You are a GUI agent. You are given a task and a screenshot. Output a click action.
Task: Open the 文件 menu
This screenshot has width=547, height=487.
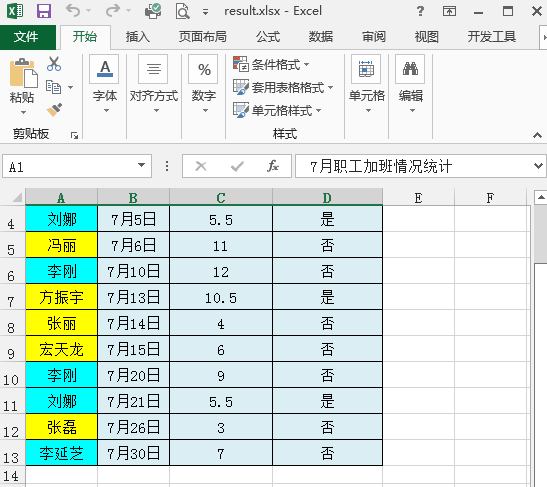tap(26, 37)
